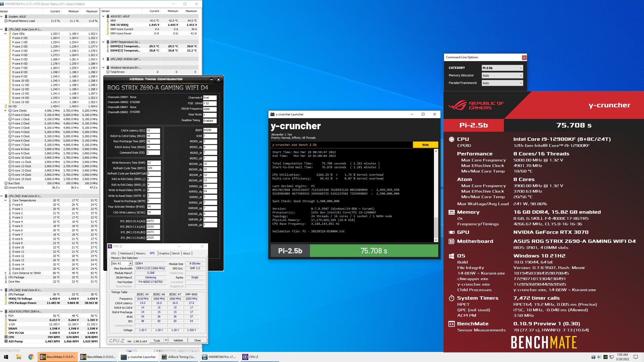Activate the CPU-Z taskbar button
Screen dimensions: 644x362
pyautogui.click(x=260, y=357)
